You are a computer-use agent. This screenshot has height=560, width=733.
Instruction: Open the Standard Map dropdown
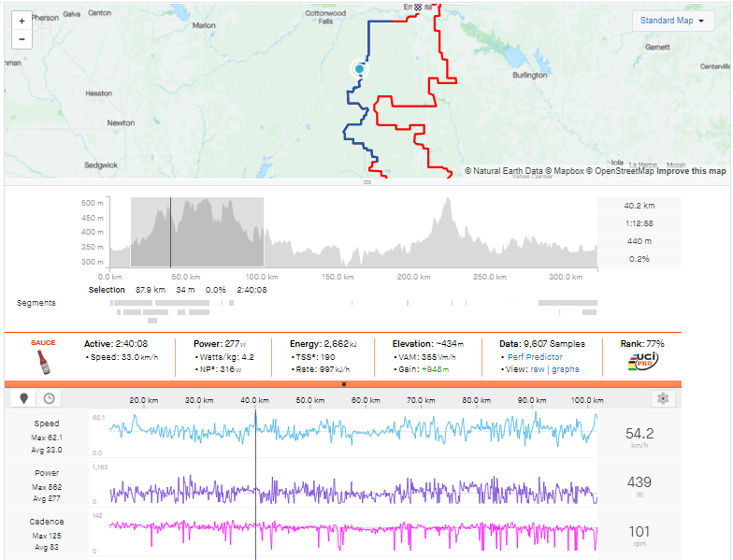(x=673, y=21)
